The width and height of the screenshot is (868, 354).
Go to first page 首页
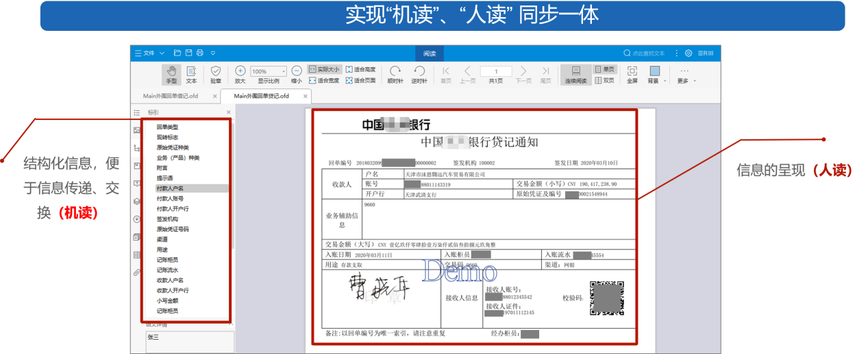click(446, 75)
